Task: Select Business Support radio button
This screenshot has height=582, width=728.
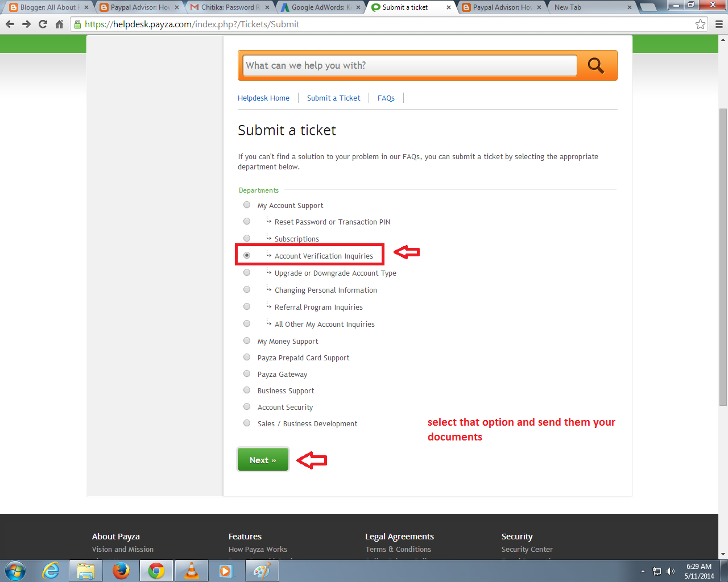Action: pos(247,390)
